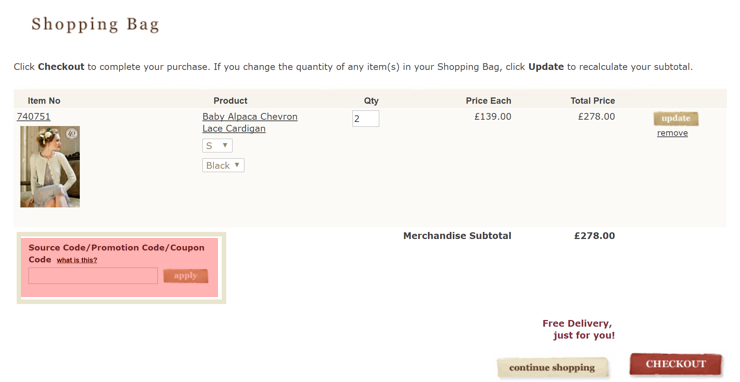Viewport: 740px width, 382px height.
Task: Click the 40 badge on product photo
Action: [72, 134]
